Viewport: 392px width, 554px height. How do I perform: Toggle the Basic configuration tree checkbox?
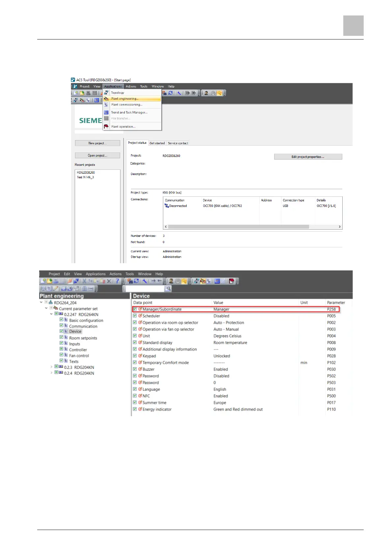pyautogui.click(x=61, y=319)
